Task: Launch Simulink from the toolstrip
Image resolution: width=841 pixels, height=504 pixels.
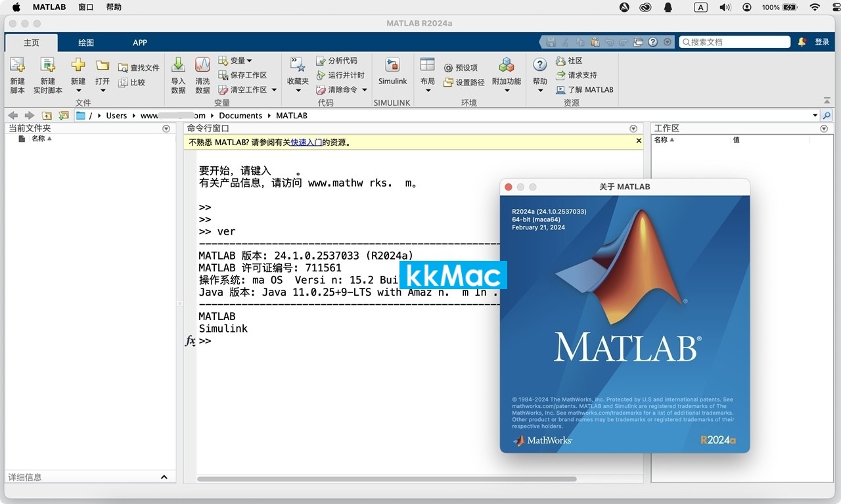Action: point(392,72)
